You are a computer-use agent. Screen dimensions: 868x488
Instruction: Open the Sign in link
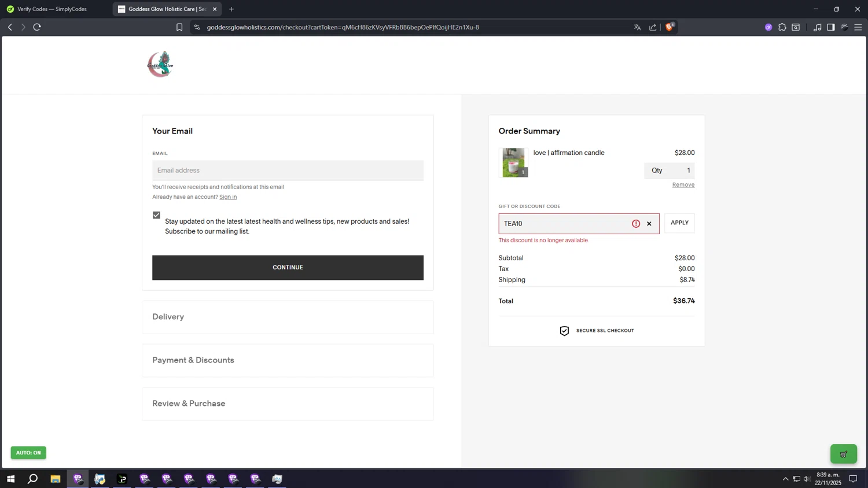(228, 197)
